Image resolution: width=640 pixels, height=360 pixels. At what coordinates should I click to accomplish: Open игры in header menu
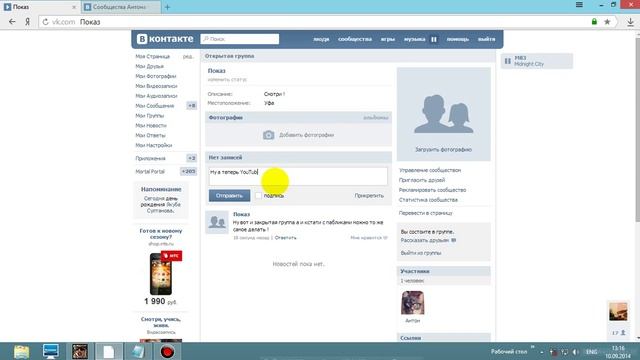(388, 39)
